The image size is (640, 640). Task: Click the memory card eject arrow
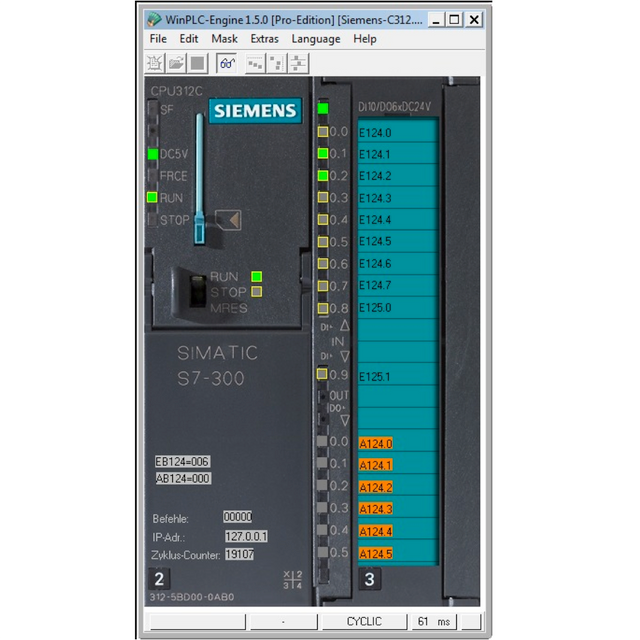click(x=229, y=220)
